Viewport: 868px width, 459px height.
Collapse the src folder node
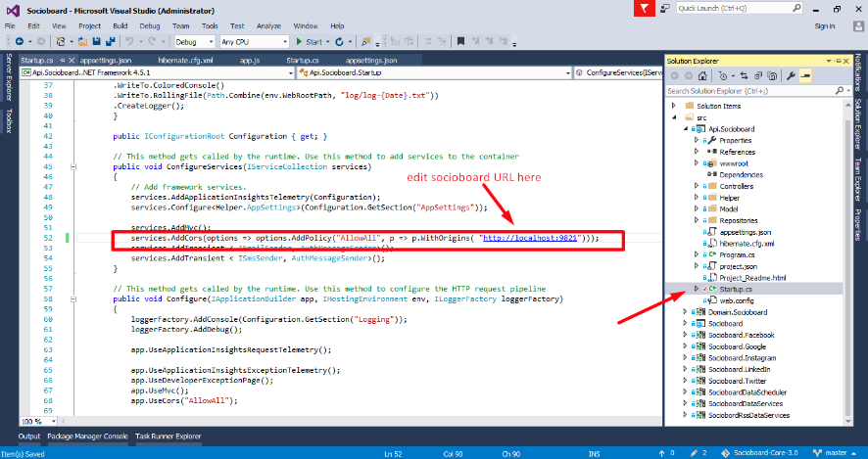674,117
